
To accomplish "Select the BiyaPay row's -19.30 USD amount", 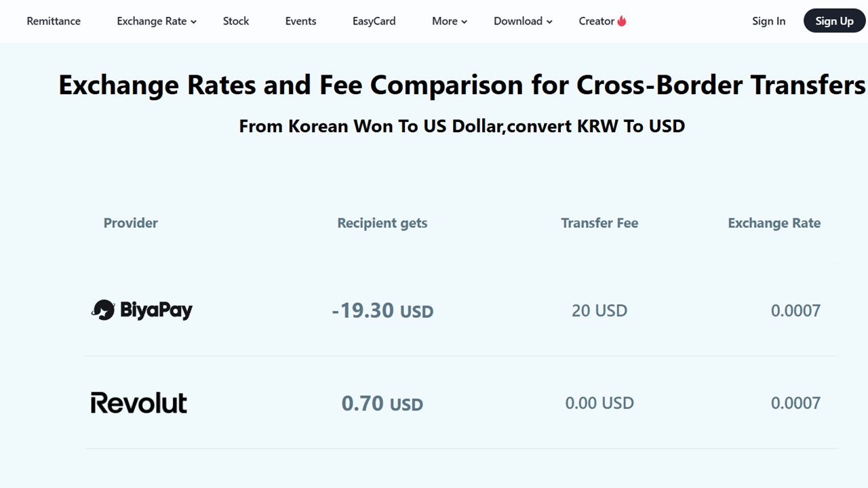I will tap(382, 310).
